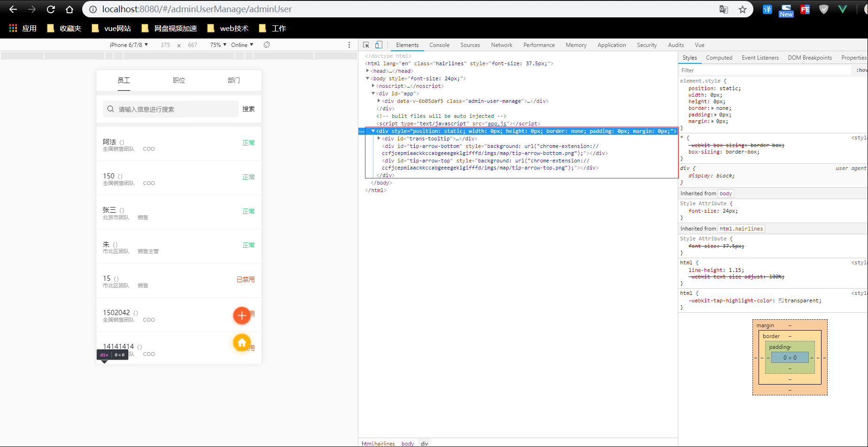
Task: Click the transparent color swatch
Action: click(781, 301)
